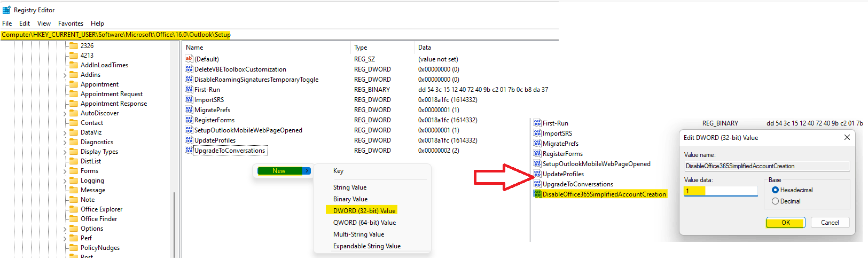Expand the Options tree node
Screen dimensions: 868x267
(x=65, y=229)
